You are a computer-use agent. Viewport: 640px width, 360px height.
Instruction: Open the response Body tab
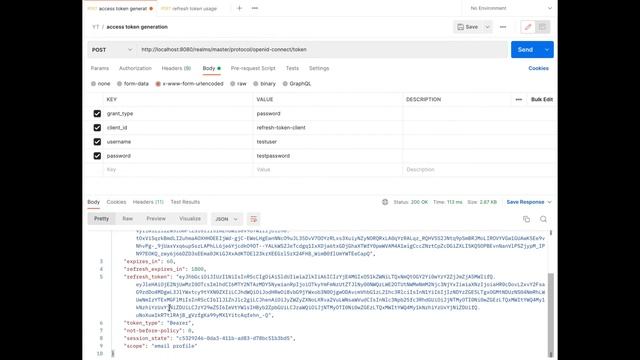93,202
